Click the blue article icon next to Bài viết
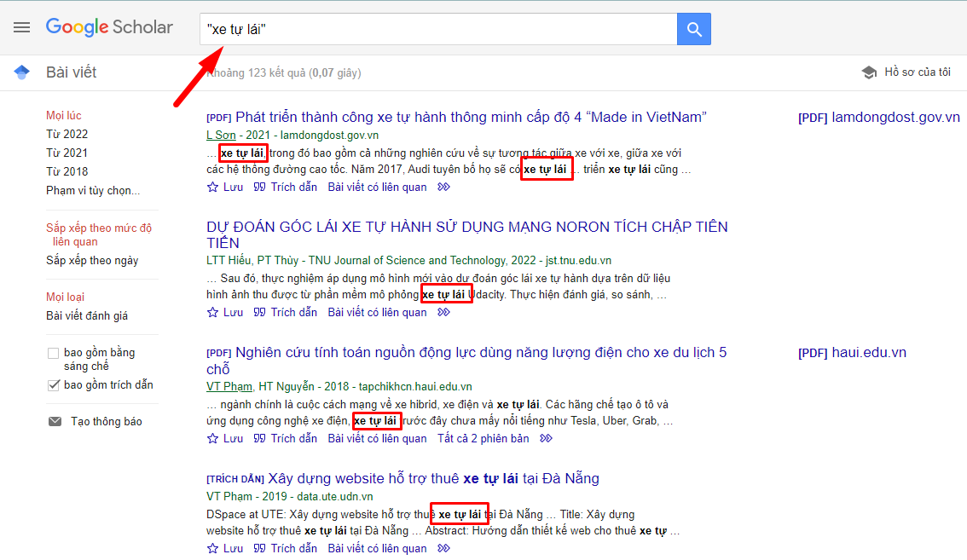 20,72
